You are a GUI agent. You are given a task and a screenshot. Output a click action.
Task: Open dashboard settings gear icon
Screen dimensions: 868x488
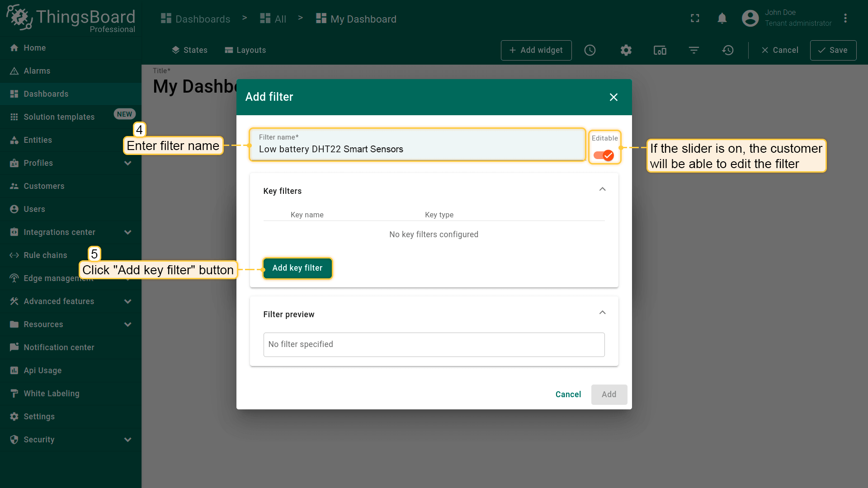pyautogui.click(x=626, y=50)
